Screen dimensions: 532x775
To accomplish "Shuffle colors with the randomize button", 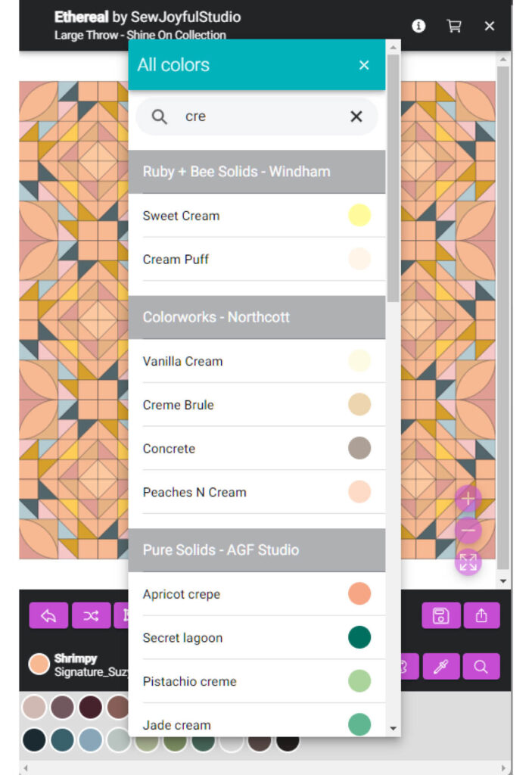I will pos(91,615).
